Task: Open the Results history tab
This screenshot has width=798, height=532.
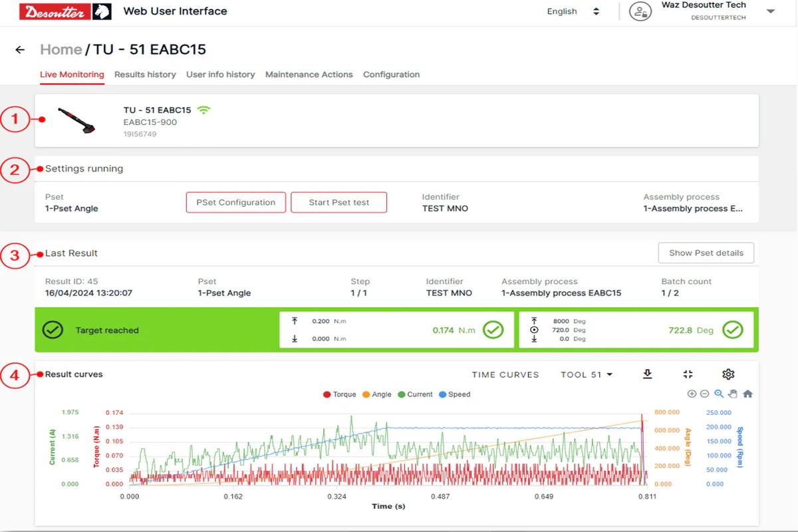Action: 145,74
